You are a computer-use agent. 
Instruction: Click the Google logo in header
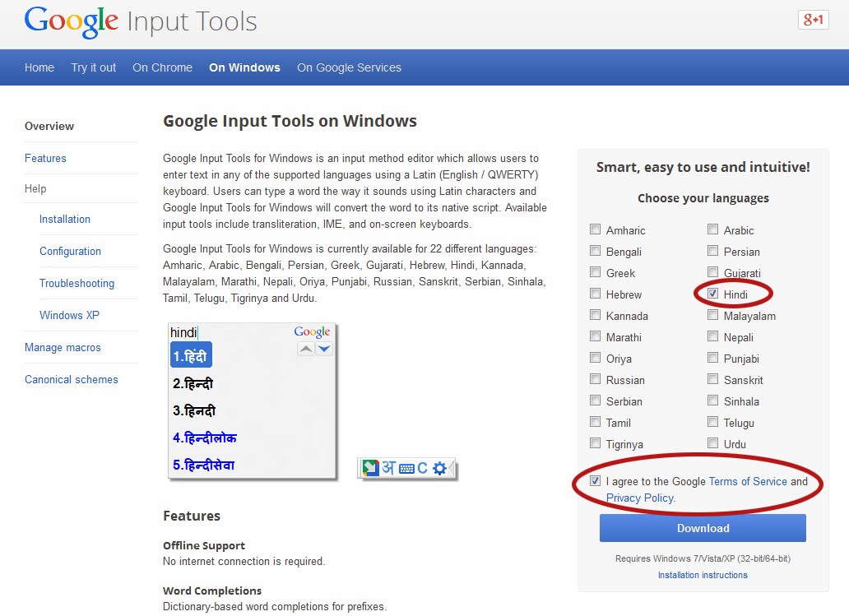point(72,21)
